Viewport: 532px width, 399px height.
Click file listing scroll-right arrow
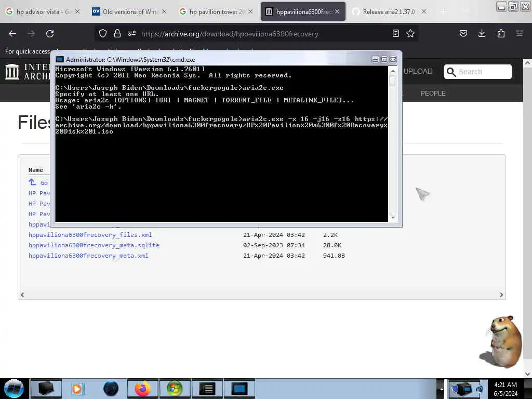coord(501,295)
